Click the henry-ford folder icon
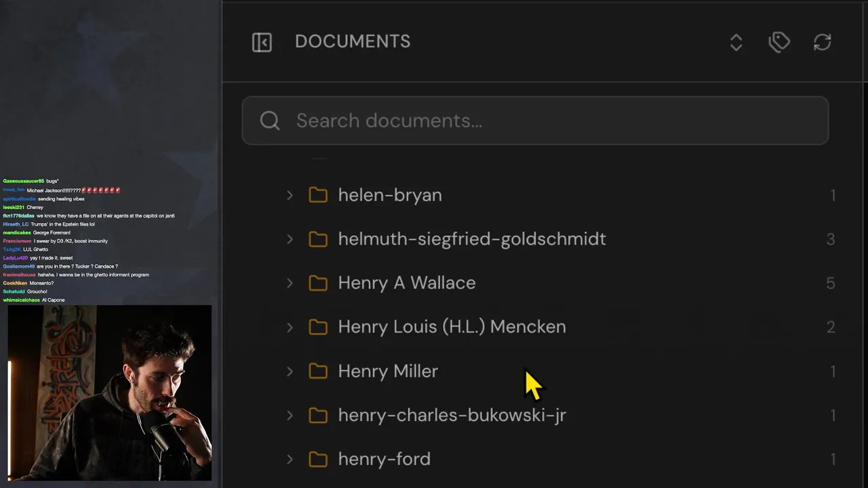The image size is (868, 488). [318, 460]
